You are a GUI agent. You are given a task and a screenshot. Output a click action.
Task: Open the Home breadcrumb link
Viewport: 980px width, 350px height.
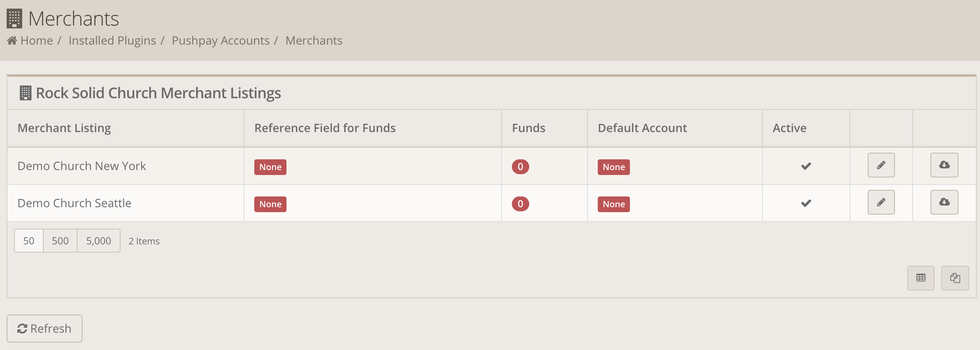(x=37, y=40)
